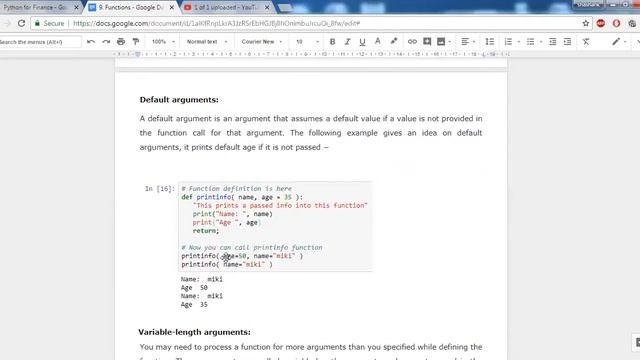Increase the indent
The width and height of the screenshot is (640, 360).
click(567, 42)
